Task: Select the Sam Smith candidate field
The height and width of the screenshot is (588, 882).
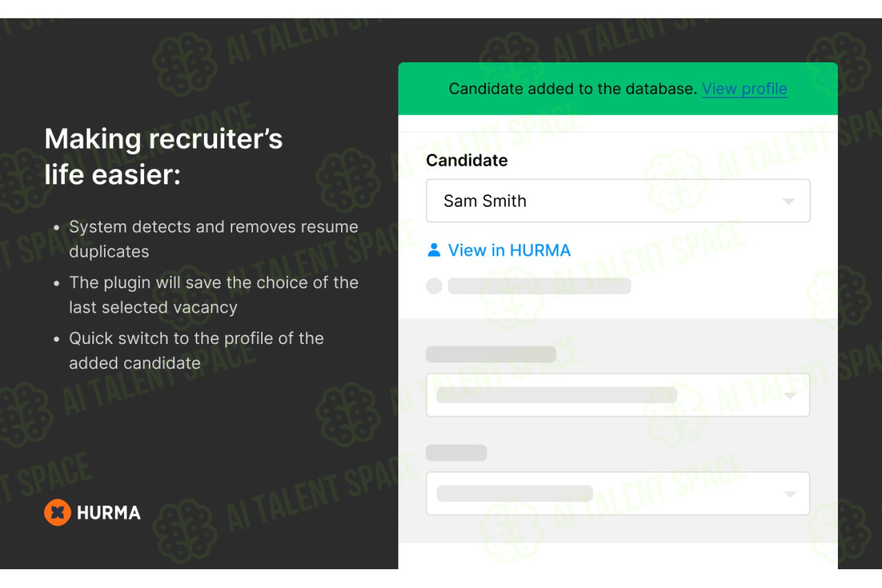Action: click(x=618, y=201)
